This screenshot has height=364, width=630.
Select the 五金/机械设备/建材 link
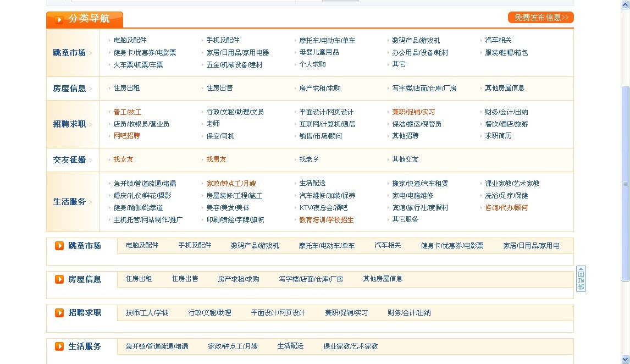coord(234,65)
